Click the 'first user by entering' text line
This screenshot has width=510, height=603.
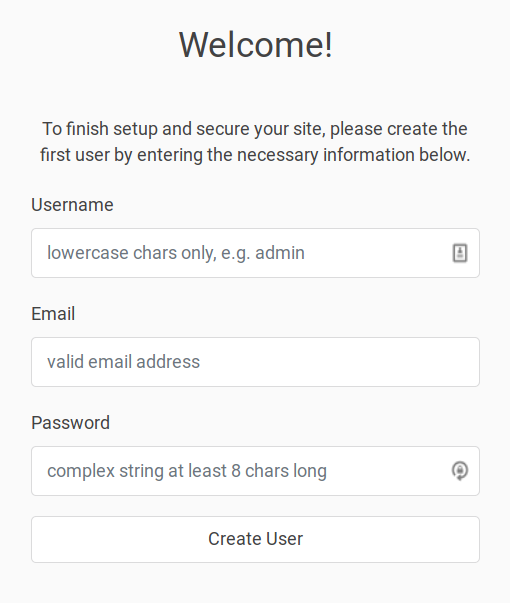[255, 155]
